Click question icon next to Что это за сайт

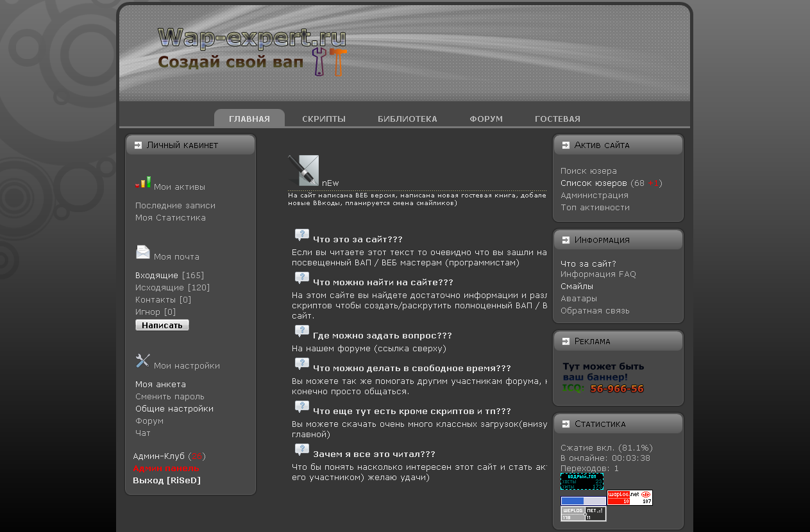302,235
